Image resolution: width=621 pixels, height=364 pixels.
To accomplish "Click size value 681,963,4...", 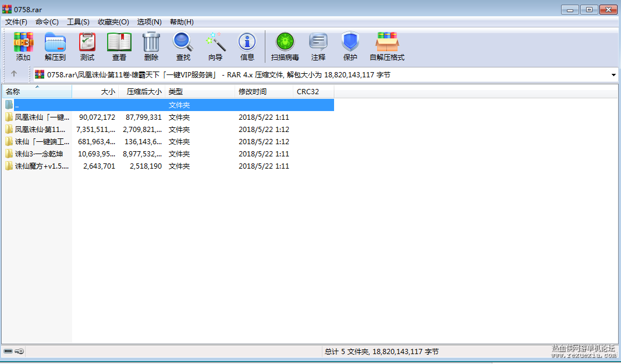I will coord(97,142).
